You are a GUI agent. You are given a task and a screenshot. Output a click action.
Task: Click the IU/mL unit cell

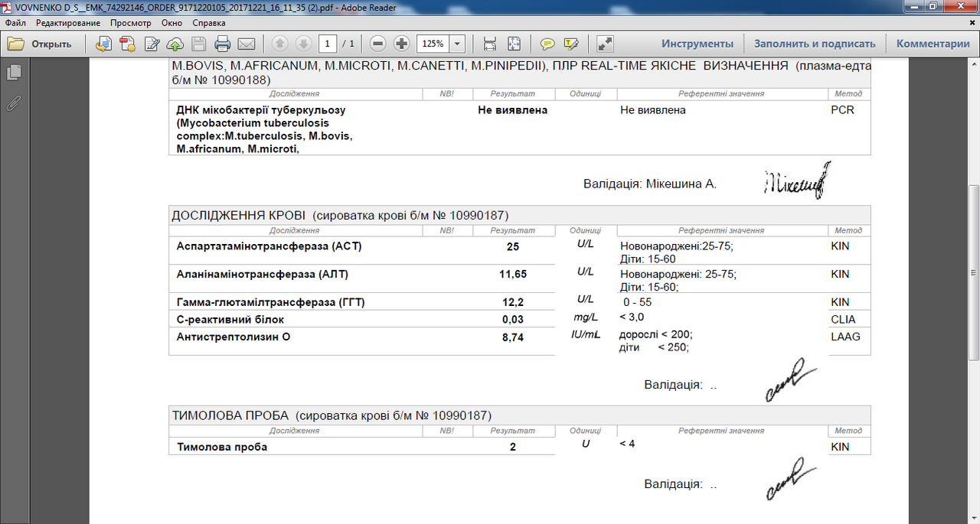[x=586, y=334]
